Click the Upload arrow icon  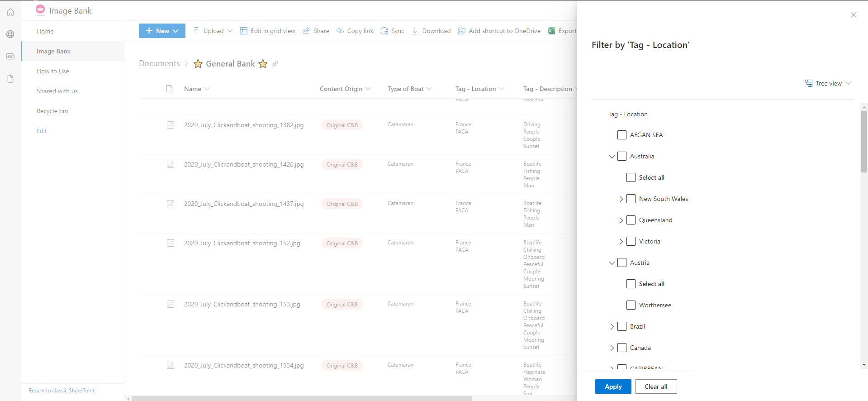click(196, 31)
